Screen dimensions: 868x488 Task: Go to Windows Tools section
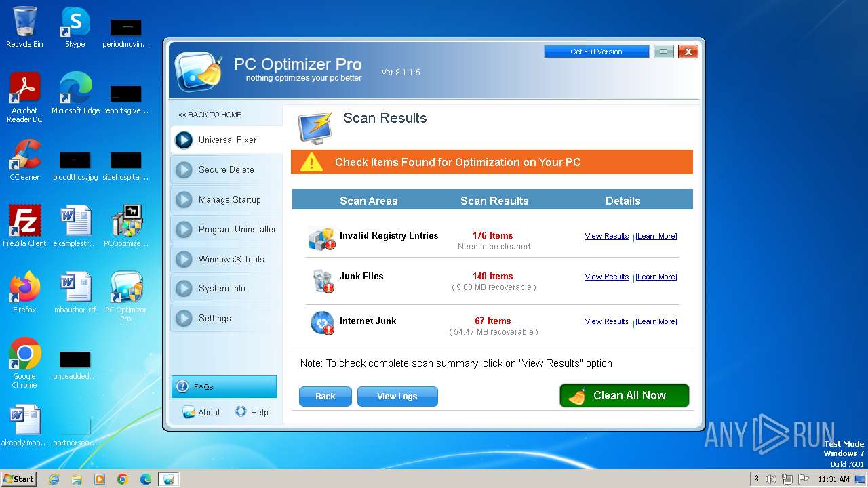pyautogui.click(x=226, y=259)
